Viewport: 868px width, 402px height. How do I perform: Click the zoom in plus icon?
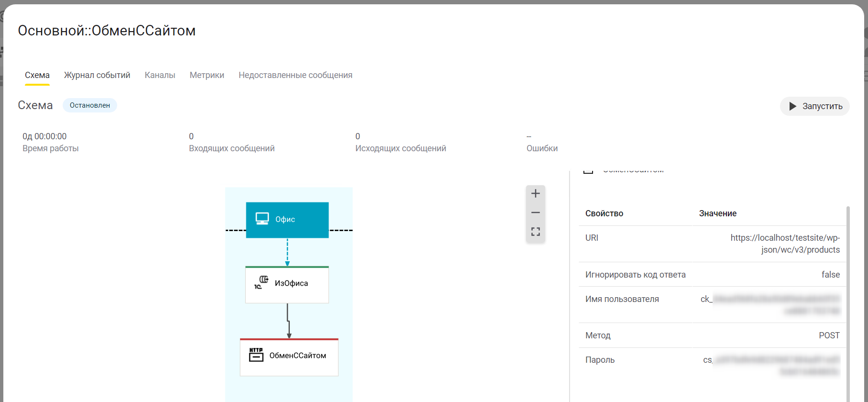(536, 193)
